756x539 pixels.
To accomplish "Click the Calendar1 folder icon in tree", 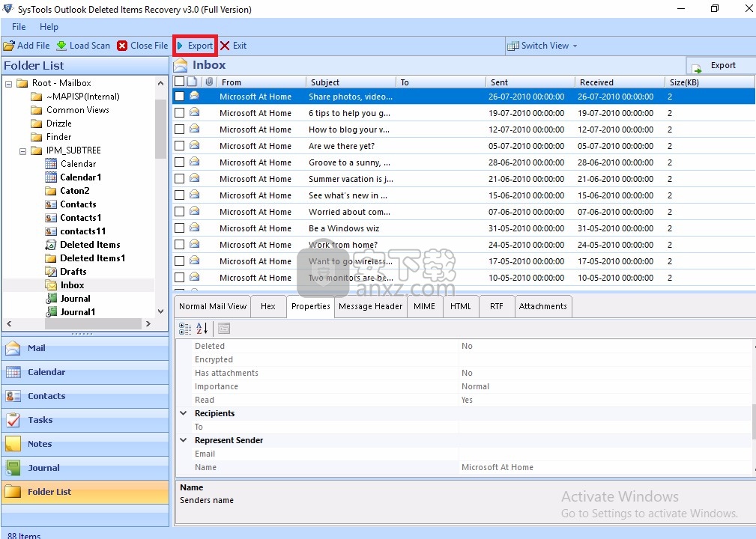I will 51,177.
